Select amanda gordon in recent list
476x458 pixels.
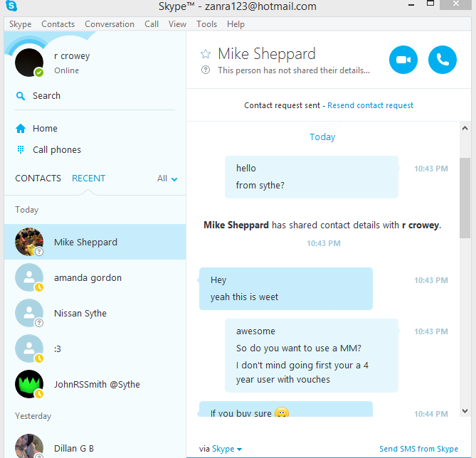pyautogui.click(x=95, y=277)
